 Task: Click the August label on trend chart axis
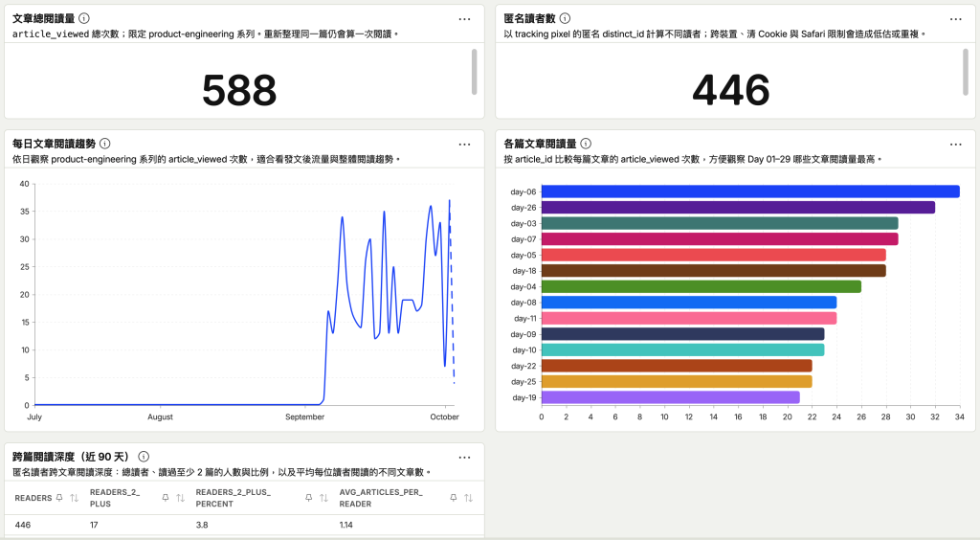click(160, 416)
